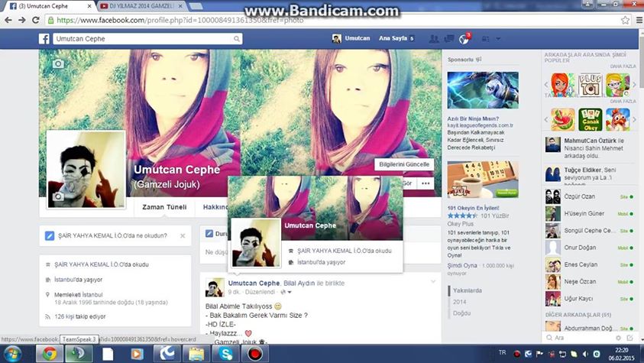Click the profile picture camera icon
Image resolution: width=644 pixels, height=363 pixels.
click(58, 196)
